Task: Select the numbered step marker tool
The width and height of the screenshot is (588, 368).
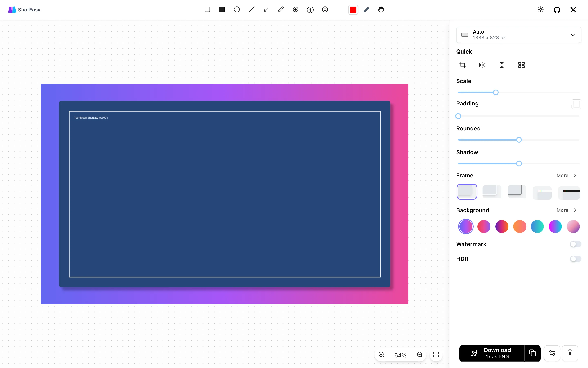Action: (x=310, y=10)
